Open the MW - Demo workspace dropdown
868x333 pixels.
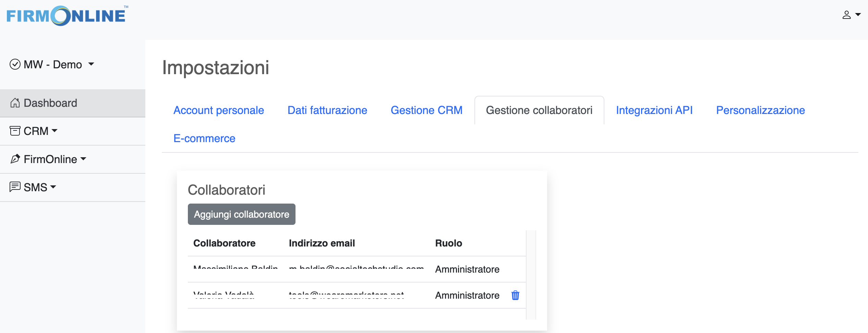point(91,65)
